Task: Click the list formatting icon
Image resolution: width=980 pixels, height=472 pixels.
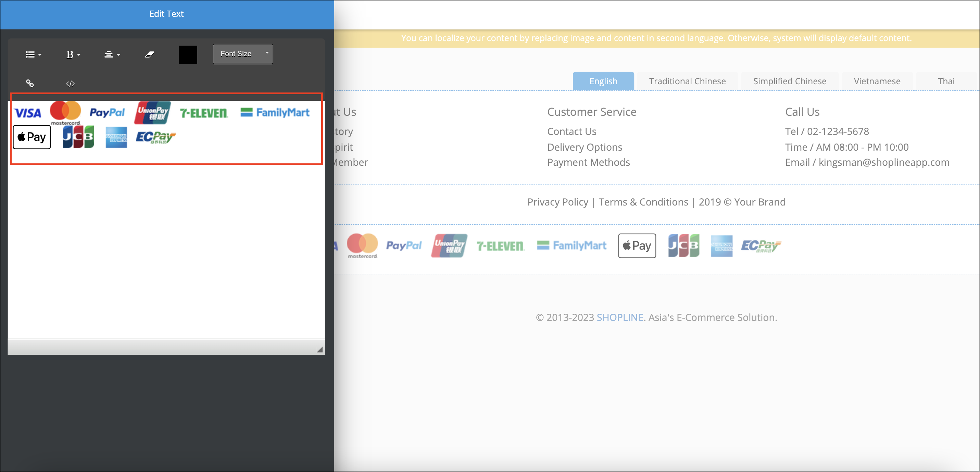Action: click(32, 52)
